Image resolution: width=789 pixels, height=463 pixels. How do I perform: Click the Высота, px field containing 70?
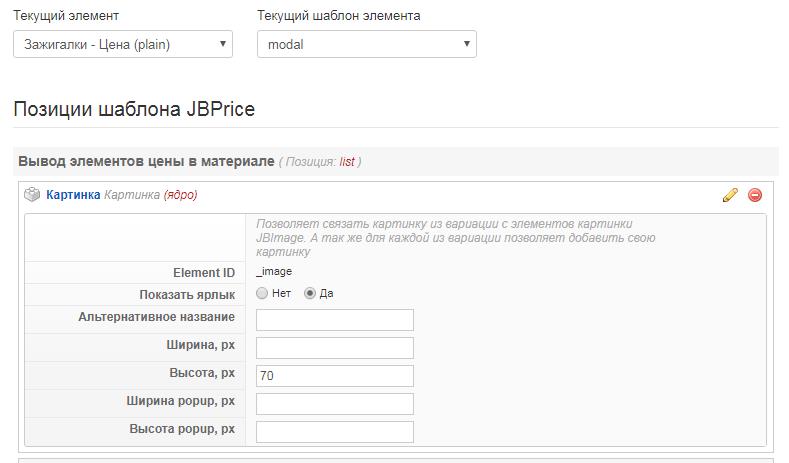pos(335,376)
